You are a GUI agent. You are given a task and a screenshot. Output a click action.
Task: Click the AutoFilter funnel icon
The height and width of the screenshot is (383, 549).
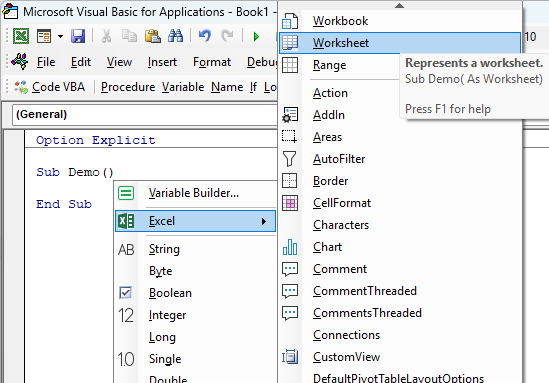pos(290,159)
